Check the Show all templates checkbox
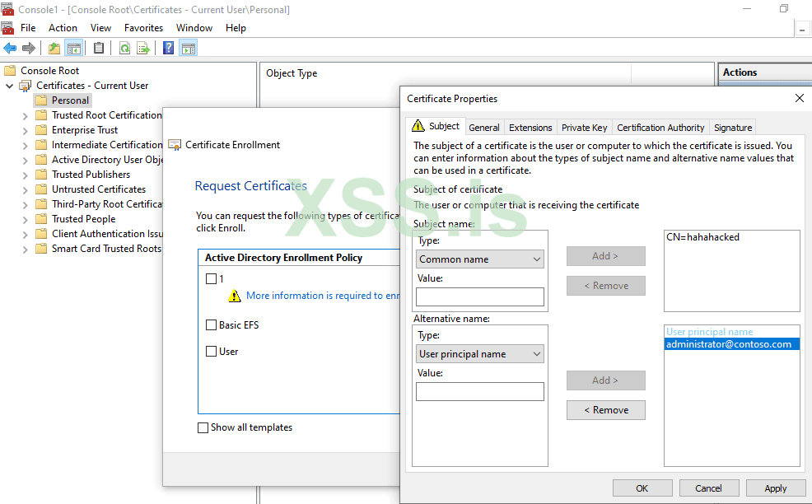 tap(202, 427)
